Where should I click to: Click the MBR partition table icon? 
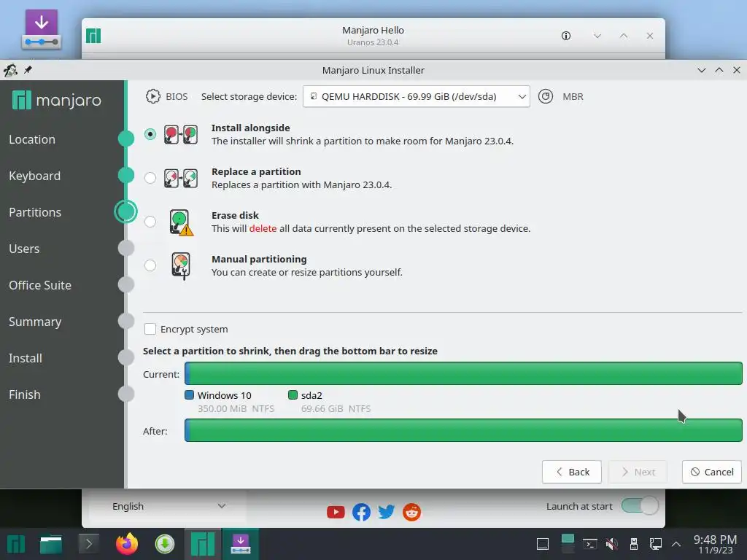pos(546,97)
